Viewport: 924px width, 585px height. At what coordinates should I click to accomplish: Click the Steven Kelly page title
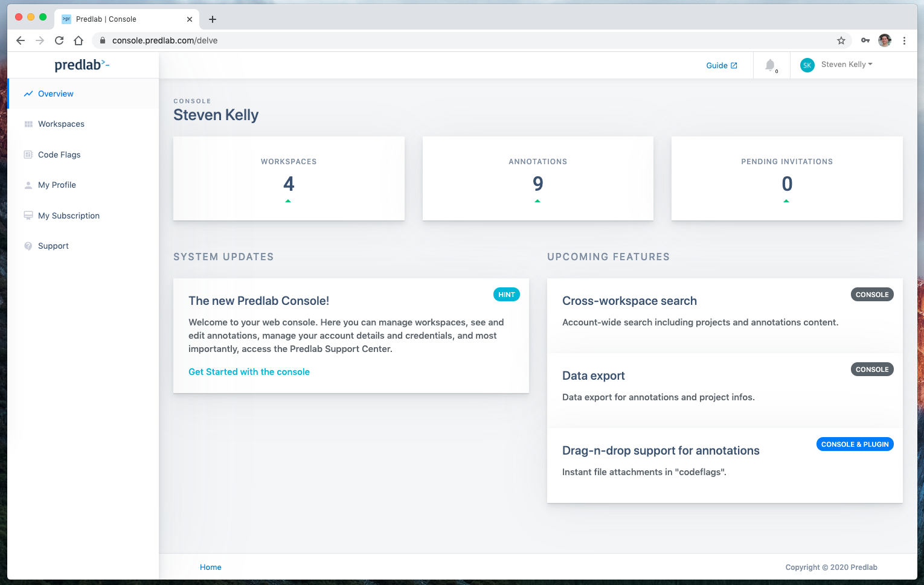pyautogui.click(x=216, y=115)
